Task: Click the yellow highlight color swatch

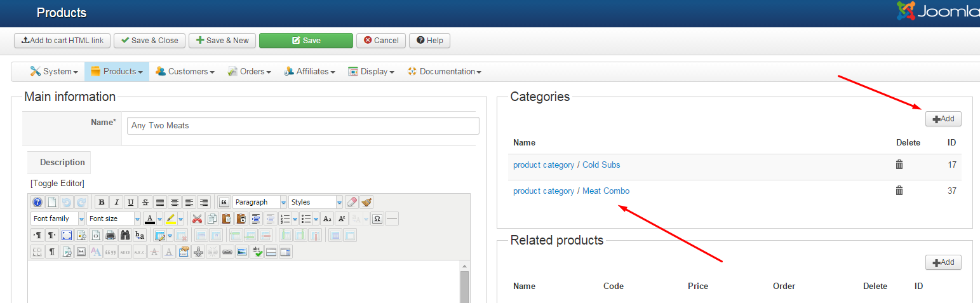Action: pyautogui.click(x=170, y=219)
